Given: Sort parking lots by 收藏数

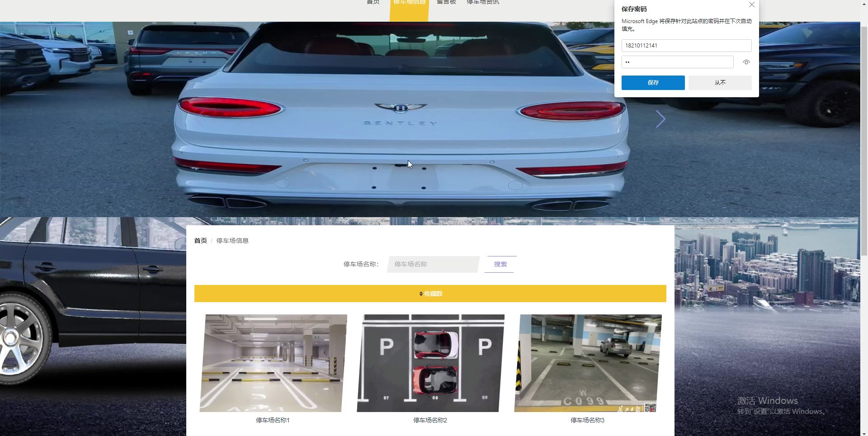Looking at the screenshot, I should click(x=430, y=294).
